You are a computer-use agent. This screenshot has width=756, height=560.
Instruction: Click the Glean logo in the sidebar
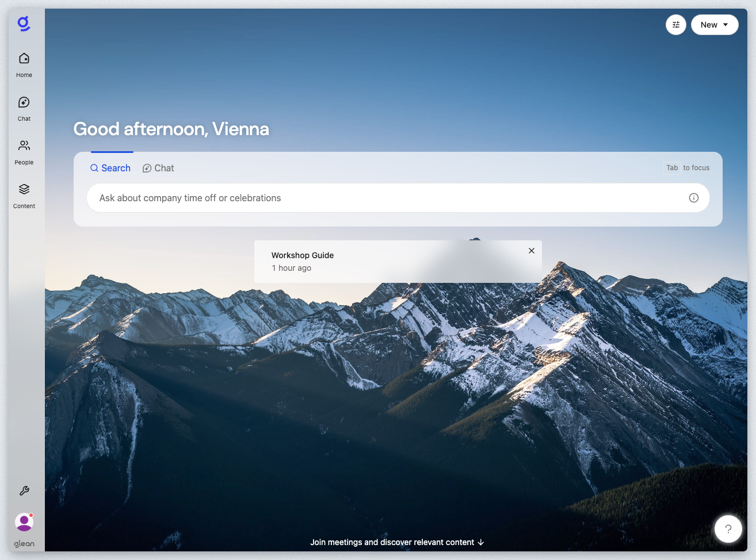24,24
